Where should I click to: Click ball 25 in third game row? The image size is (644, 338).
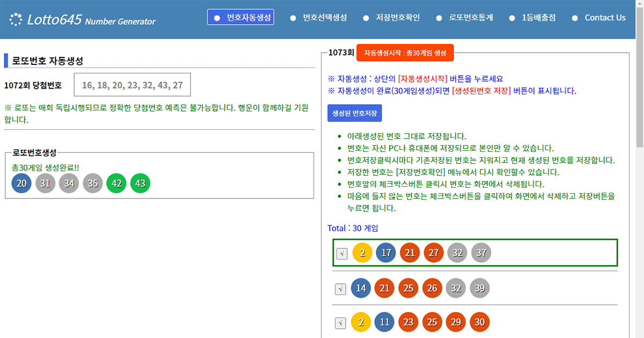432,322
